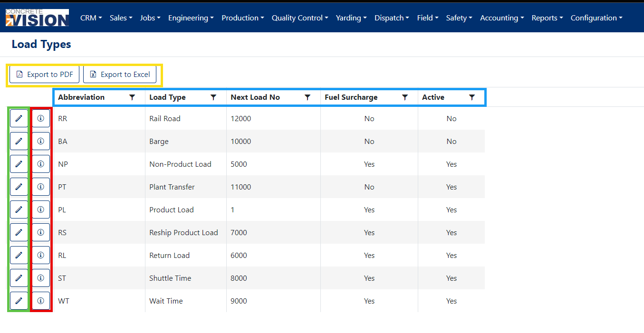Edit the Non-Product Load row
This screenshot has width=644, height=333.
click(x=19, y=164)
